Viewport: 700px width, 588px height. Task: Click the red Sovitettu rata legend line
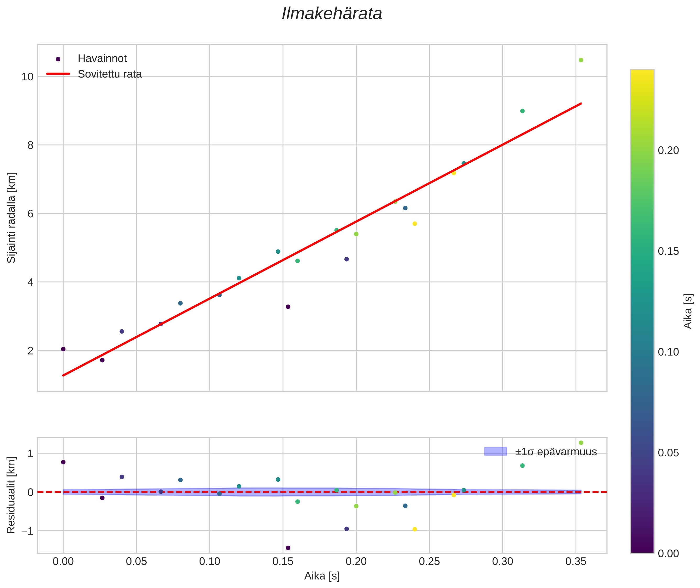pos(58,74)
